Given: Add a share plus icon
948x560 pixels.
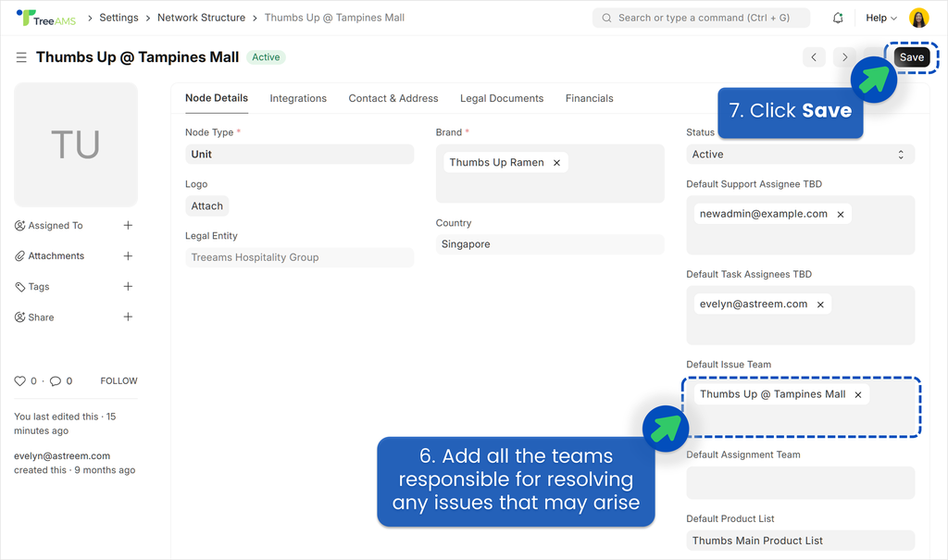Looking at the screenshot, I should (x=128, y=317).
